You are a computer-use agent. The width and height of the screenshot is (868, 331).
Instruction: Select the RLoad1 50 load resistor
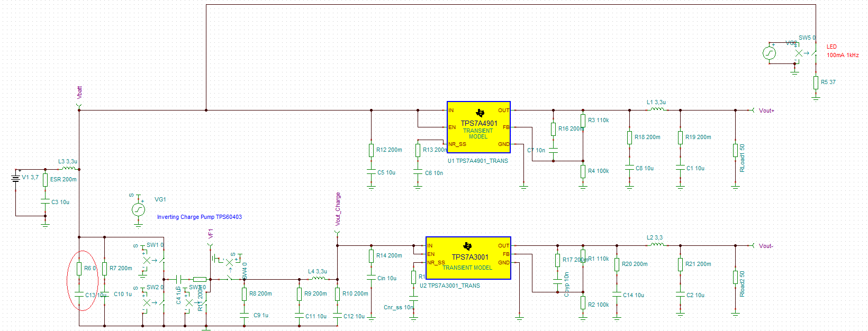tap(736, 150)
